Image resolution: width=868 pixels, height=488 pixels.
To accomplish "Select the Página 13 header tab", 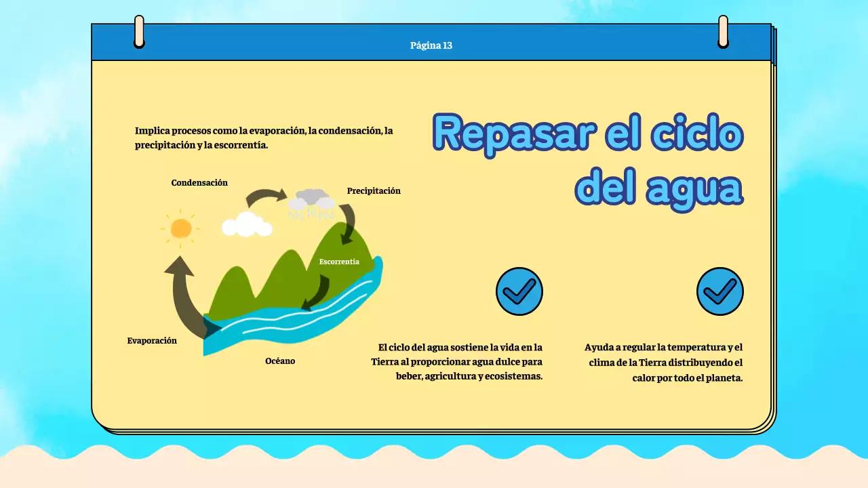I will pos(431,45).
